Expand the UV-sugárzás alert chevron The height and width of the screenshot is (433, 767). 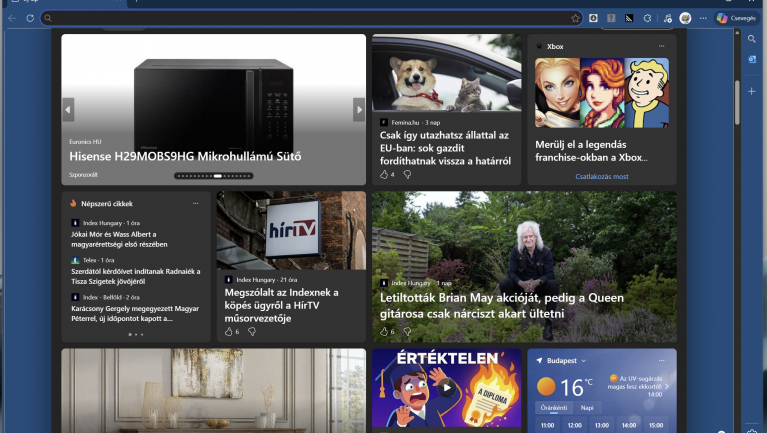click(x=667, y=387)
